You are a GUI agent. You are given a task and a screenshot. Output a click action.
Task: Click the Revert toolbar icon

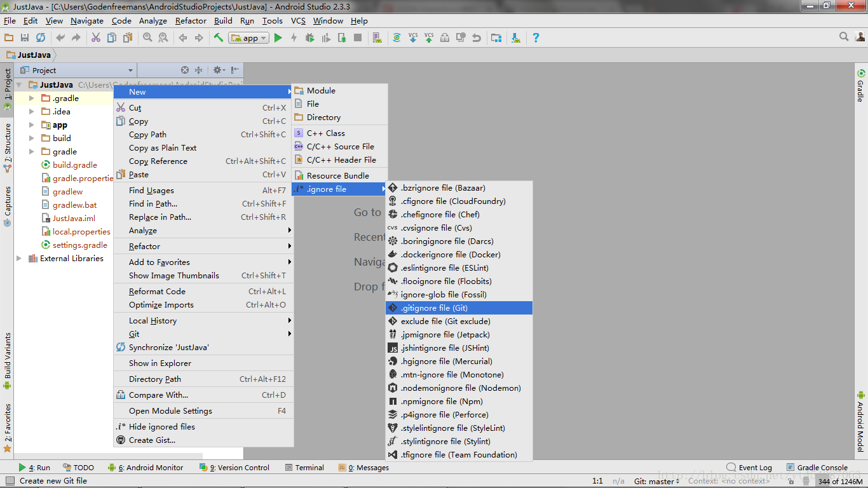click(477, 38)
